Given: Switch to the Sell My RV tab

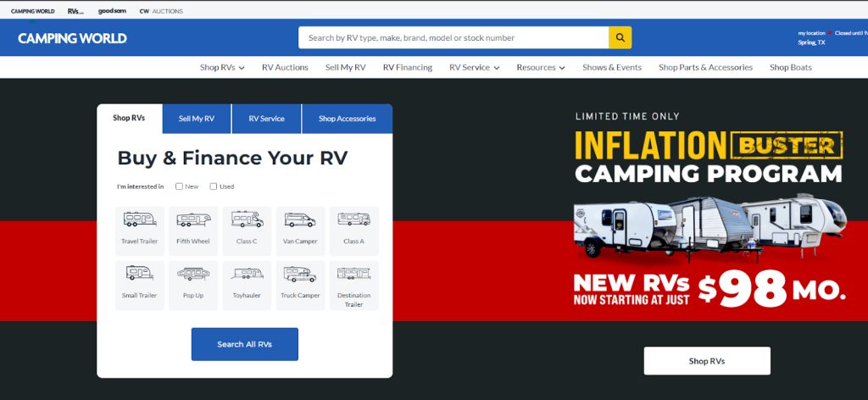Looking at the screenshot, I should pyautogui.click(x=197, y=119).
